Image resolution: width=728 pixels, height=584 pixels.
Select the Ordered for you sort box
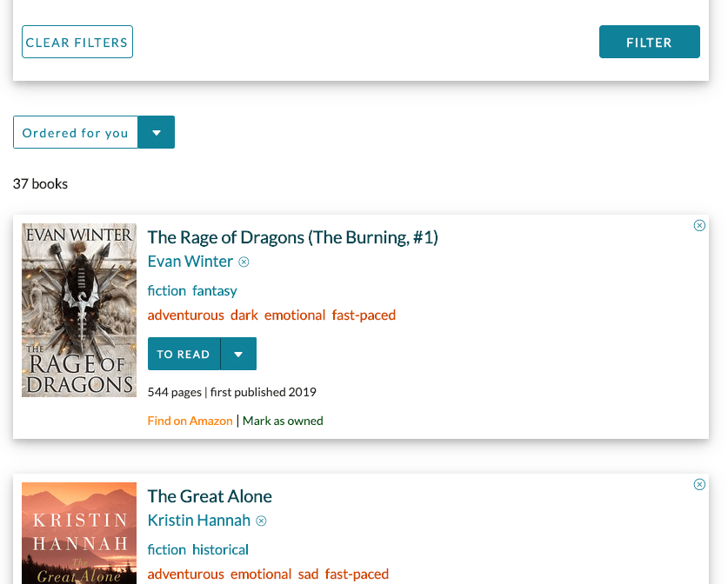click(x=76, y=133)
